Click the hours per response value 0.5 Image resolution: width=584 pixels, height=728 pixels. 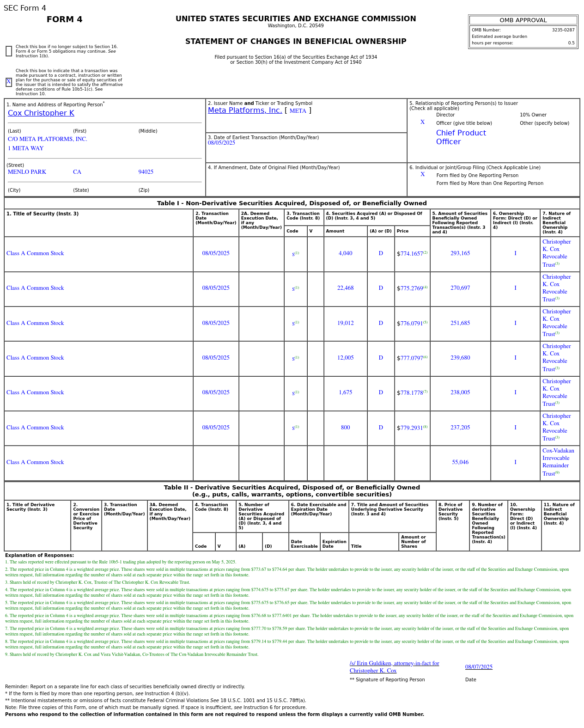(x=572, y=43)
